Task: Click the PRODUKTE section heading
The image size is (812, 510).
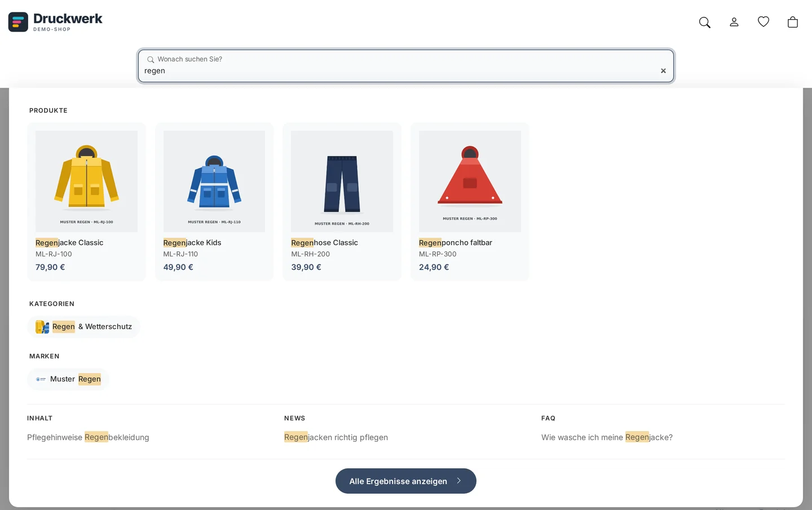Action: (48, 110)
